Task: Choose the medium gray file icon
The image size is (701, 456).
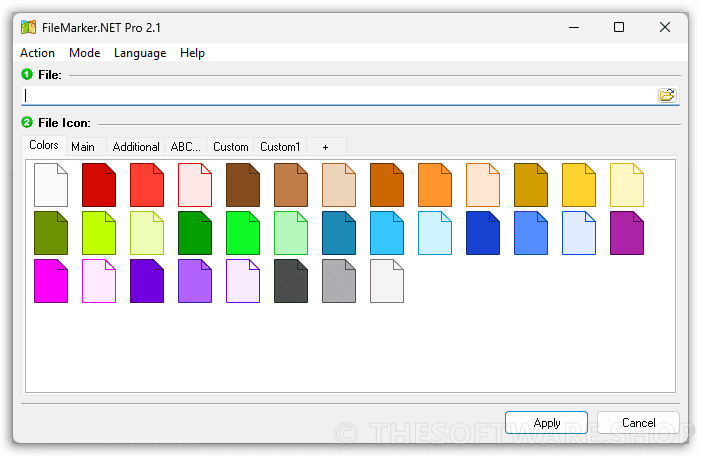Action: click(x=339, y=281)
